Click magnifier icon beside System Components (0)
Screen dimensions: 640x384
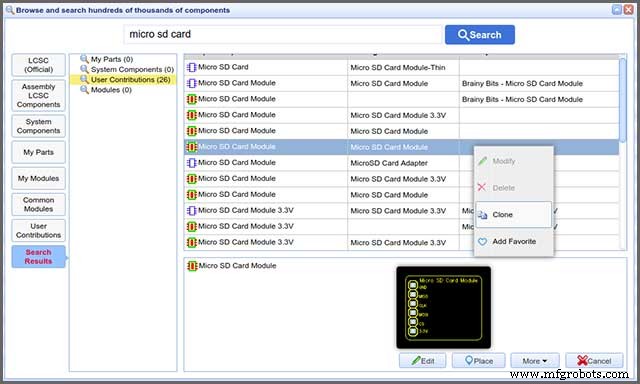click(x=84, y=69)
